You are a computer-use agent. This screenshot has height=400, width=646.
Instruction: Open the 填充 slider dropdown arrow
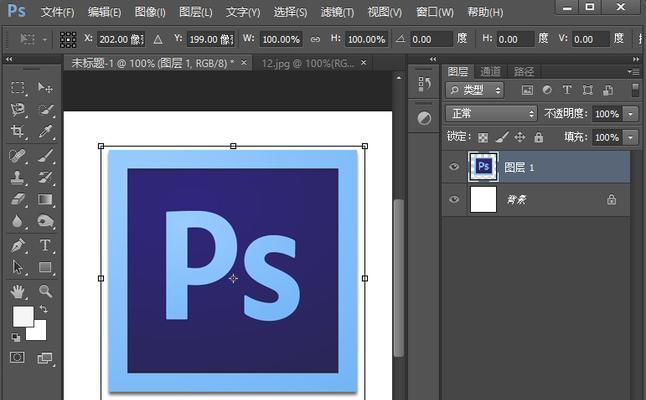630,137
